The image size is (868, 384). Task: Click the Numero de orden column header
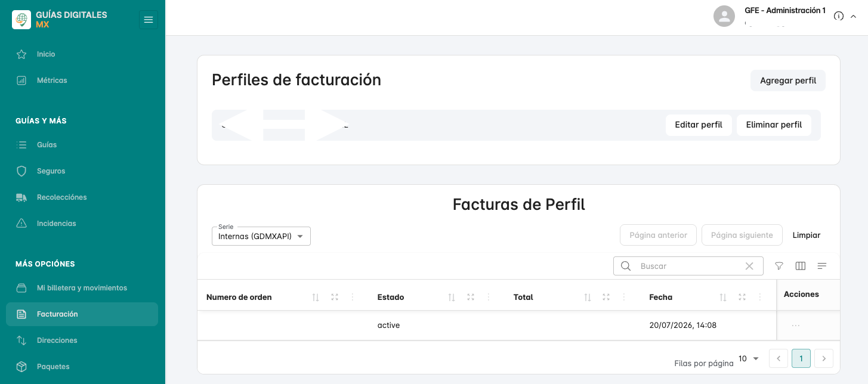click(239, 297)
